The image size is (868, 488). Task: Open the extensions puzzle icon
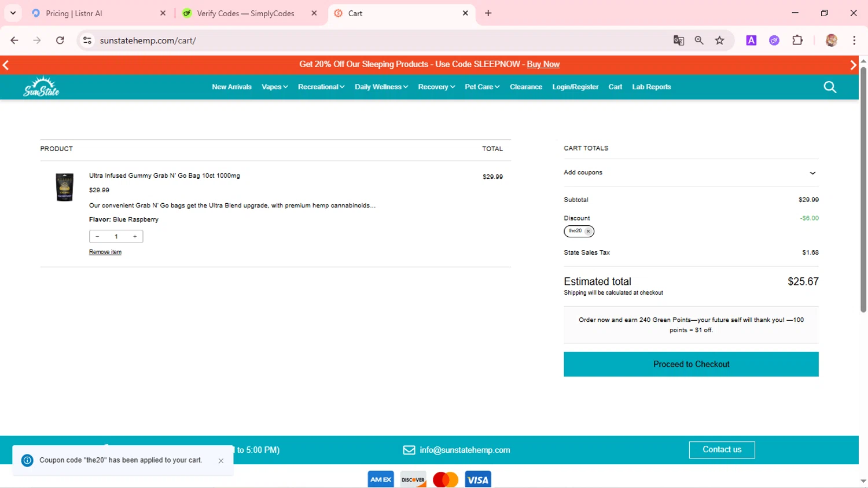coord(797,41)
